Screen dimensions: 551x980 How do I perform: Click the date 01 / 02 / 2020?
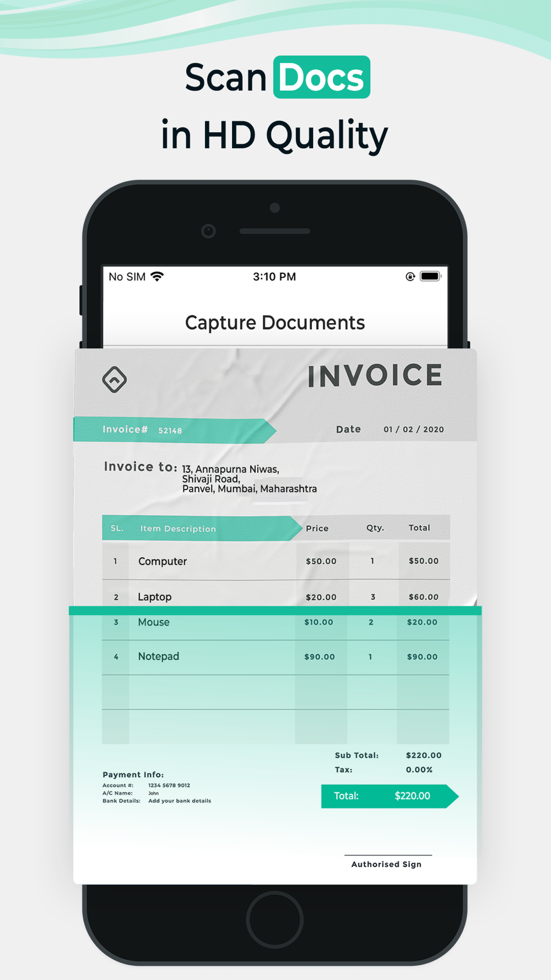pos(414,429)
